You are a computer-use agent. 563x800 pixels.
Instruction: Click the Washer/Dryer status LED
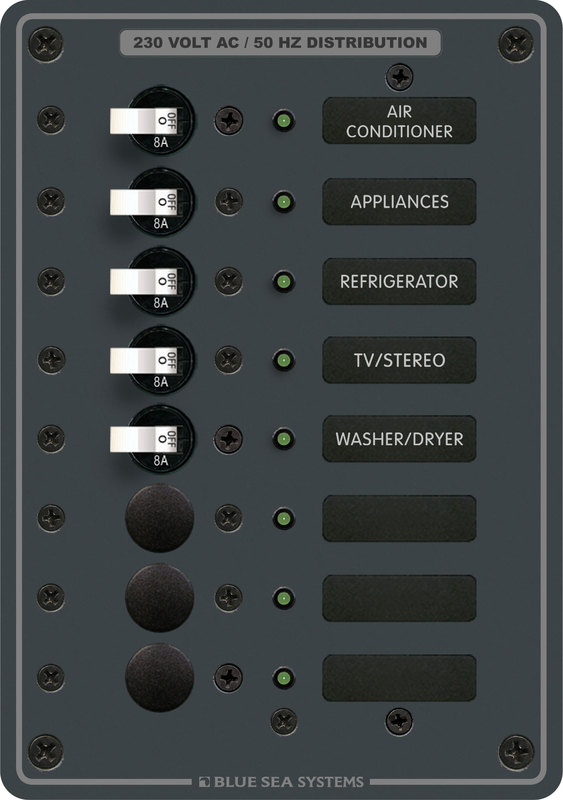tap(283, 439)
